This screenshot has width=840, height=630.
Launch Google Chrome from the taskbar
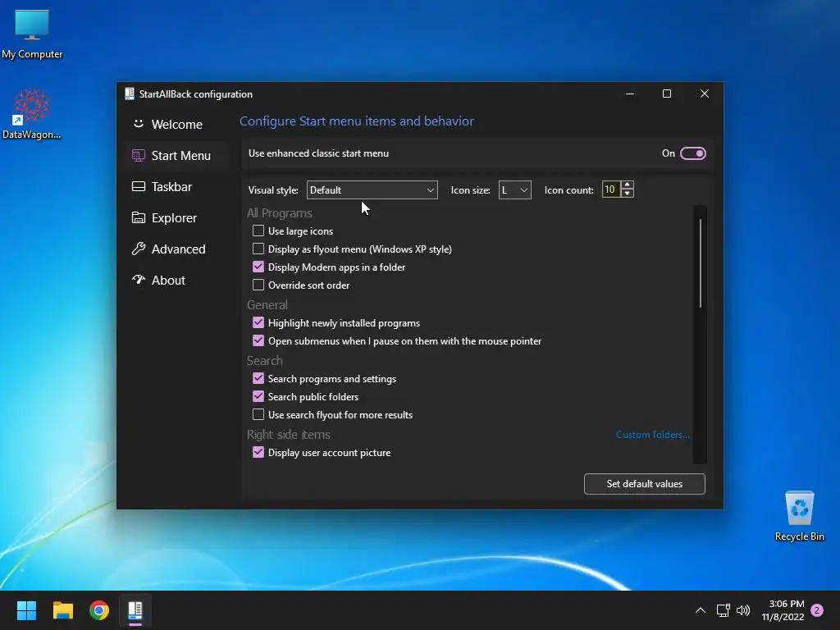[99, 610]
